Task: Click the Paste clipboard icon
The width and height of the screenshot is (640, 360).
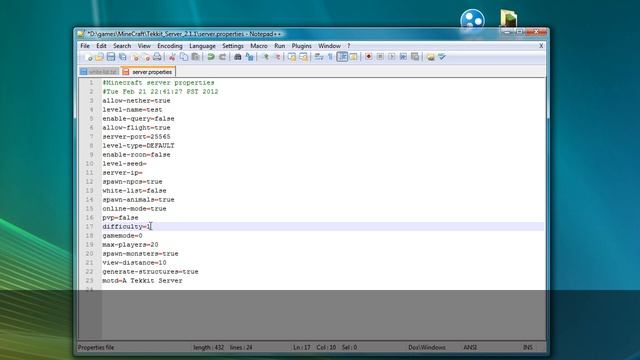Action: pos(196,57)
